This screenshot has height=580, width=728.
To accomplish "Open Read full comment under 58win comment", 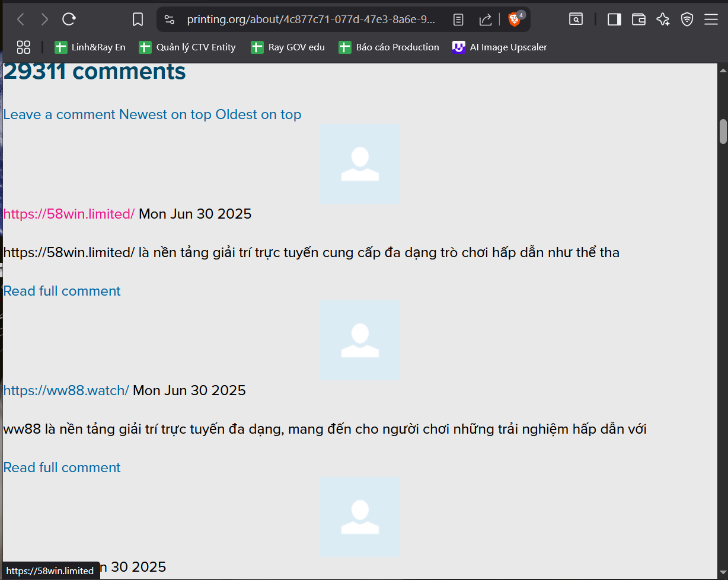I will [62, 291].
